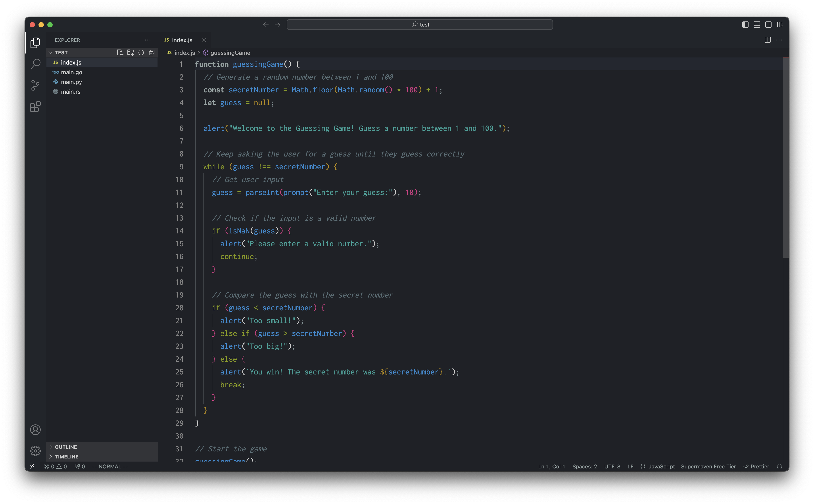Click the EXPLORER panel title
The width and height of the screenshot is (814, 504).
pos(67,40)
